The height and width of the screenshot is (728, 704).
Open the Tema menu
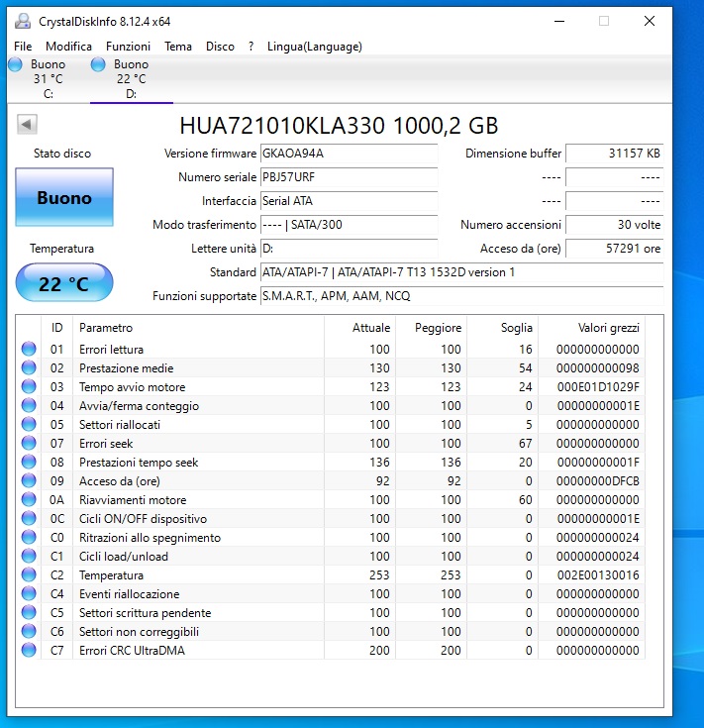click(178, 47)
